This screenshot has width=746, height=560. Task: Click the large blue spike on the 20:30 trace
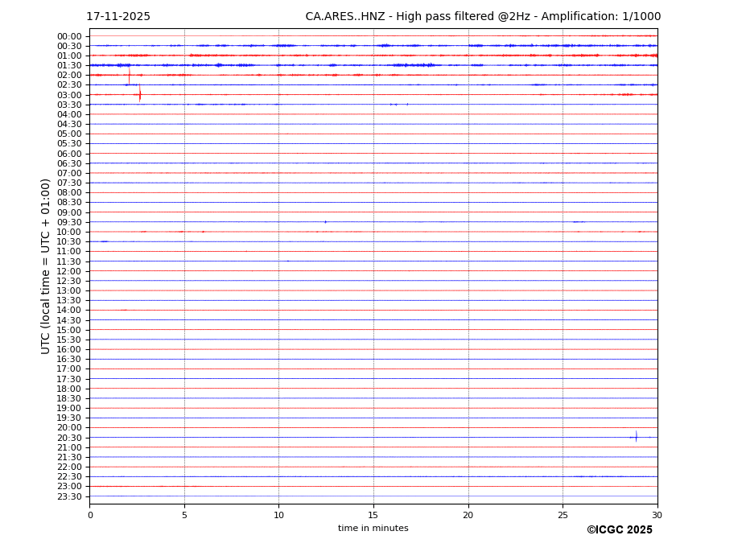[636, 437]
